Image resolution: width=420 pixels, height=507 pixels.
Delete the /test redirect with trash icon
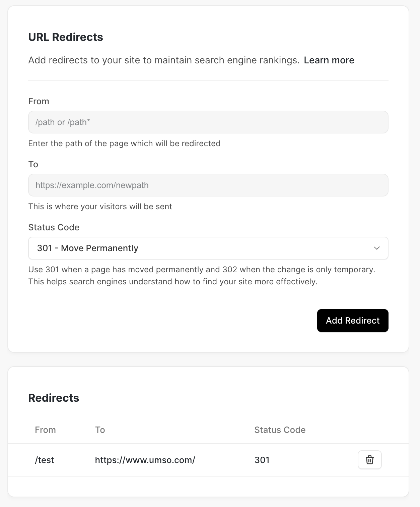[369, 460]
